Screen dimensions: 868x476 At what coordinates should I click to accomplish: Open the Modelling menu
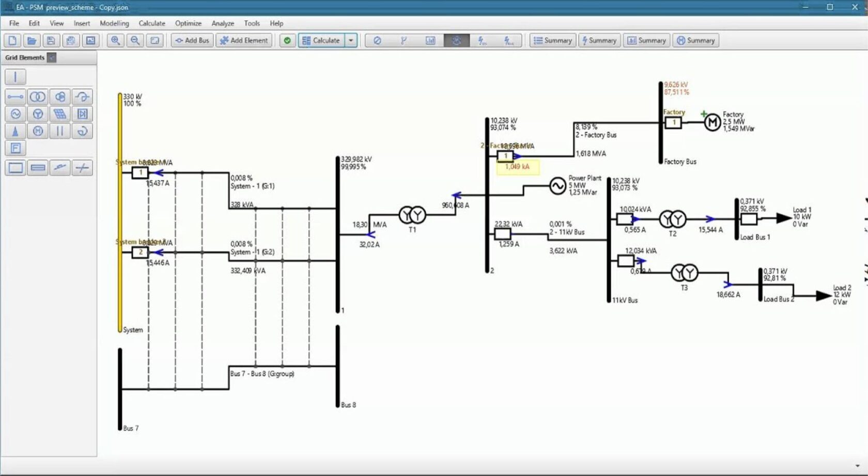[x=114, y=23]
